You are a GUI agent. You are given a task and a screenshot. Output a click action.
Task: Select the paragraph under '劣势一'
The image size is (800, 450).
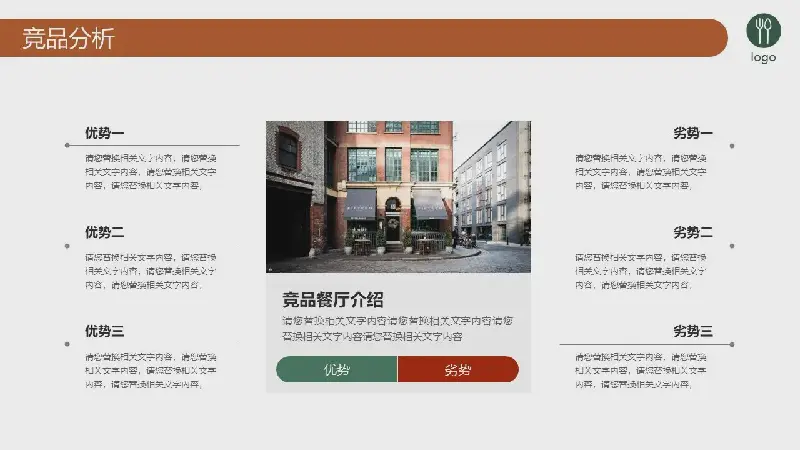[641, 172]
